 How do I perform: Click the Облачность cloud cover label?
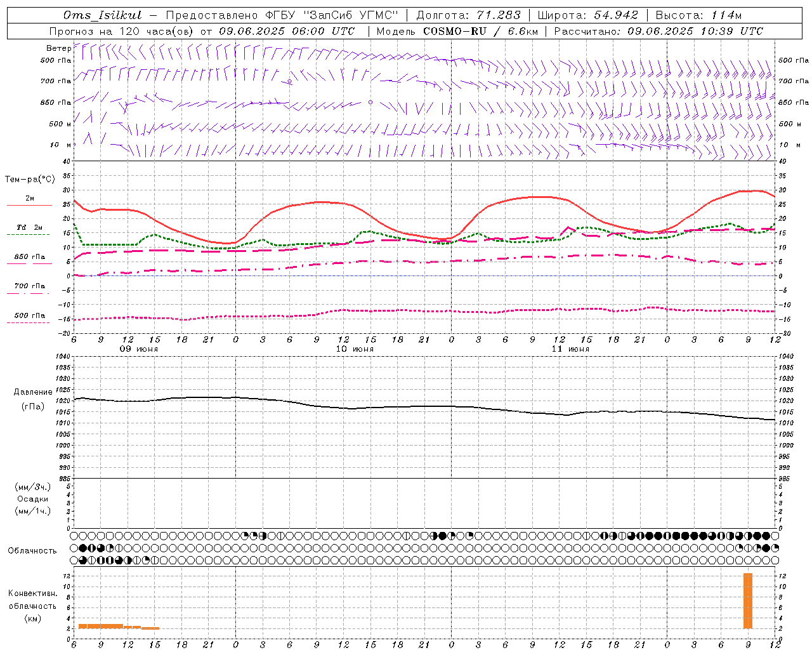[32, 550]
